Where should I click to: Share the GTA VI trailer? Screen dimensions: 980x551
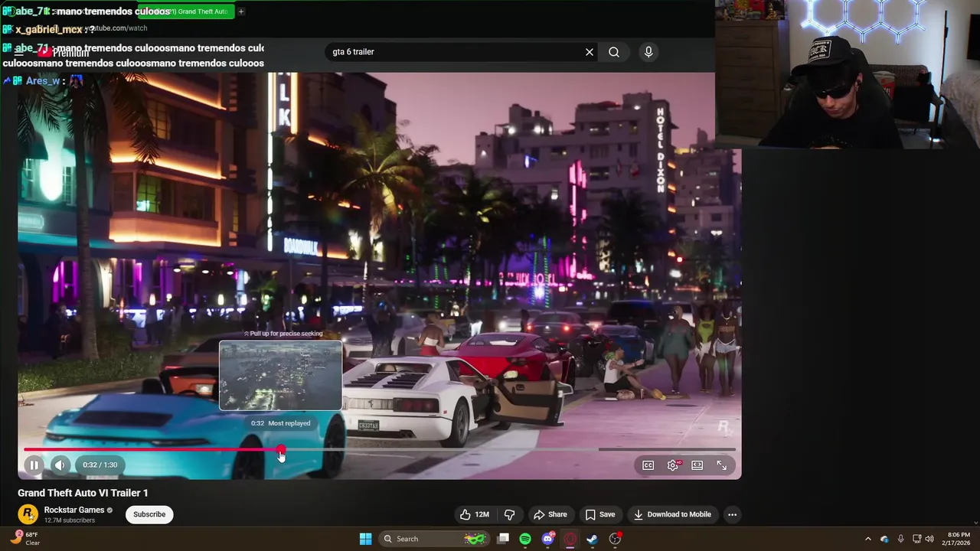[550, 514]
